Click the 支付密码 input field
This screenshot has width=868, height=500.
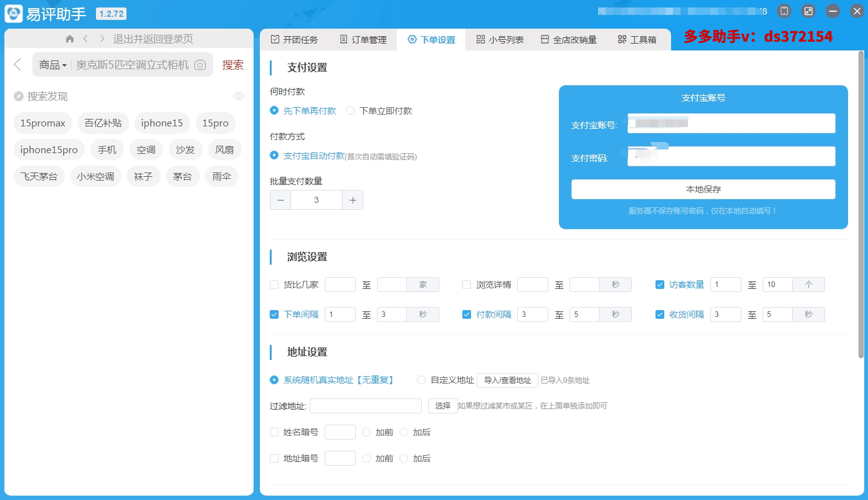[732, 156]
